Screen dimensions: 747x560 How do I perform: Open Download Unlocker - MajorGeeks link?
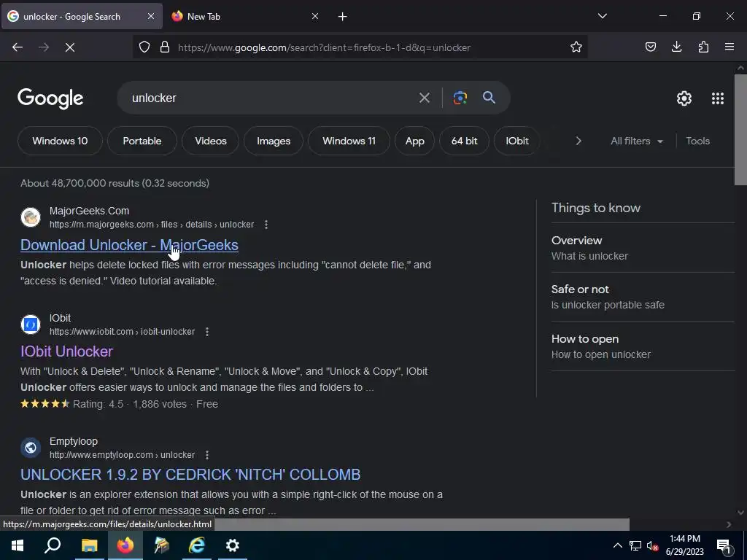[130, 245]
